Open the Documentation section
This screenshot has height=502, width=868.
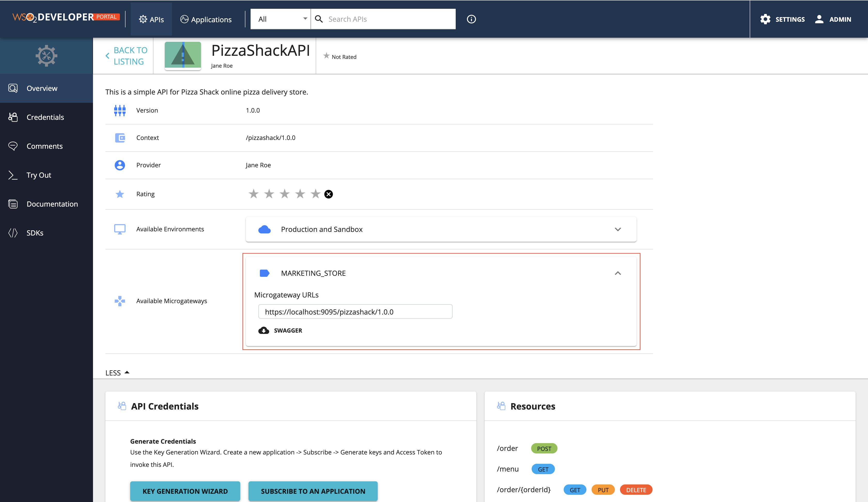click(x=52, y=204)
